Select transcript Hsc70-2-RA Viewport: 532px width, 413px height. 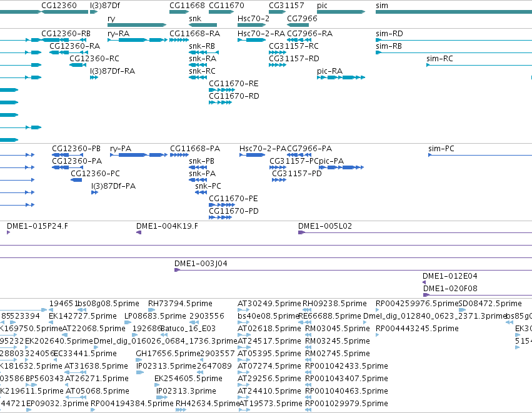[252, 40]
